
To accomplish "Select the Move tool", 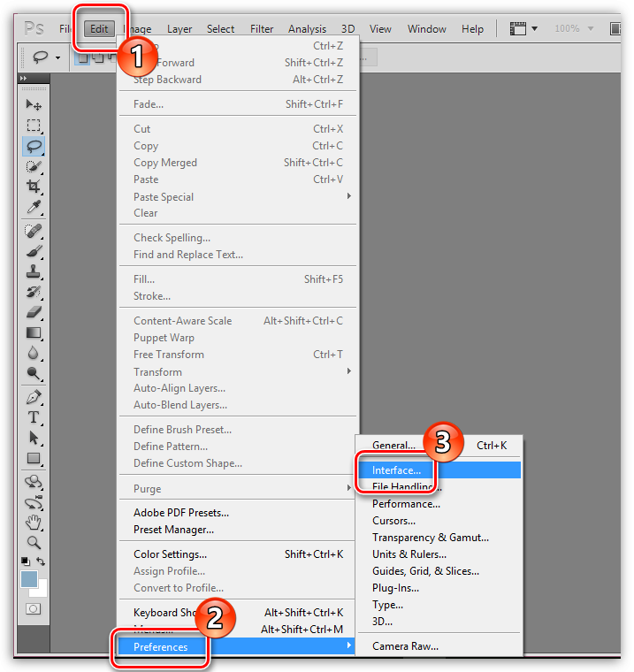I will (34, 104).
